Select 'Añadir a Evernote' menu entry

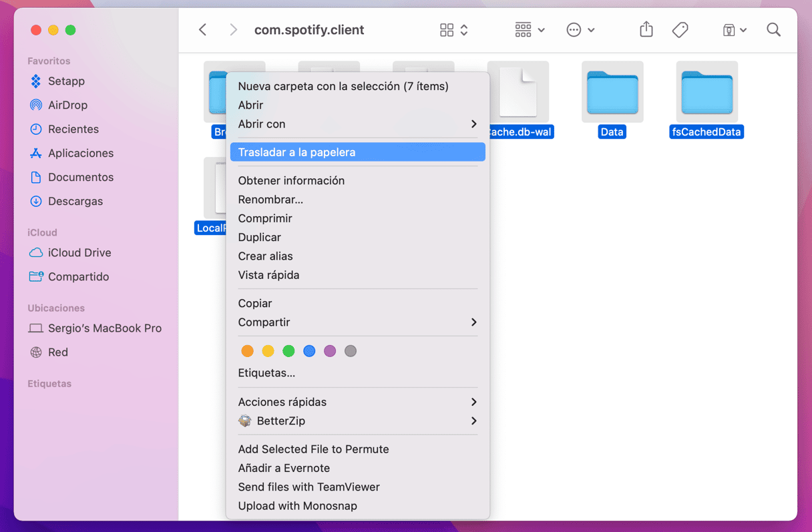point(357,468)
